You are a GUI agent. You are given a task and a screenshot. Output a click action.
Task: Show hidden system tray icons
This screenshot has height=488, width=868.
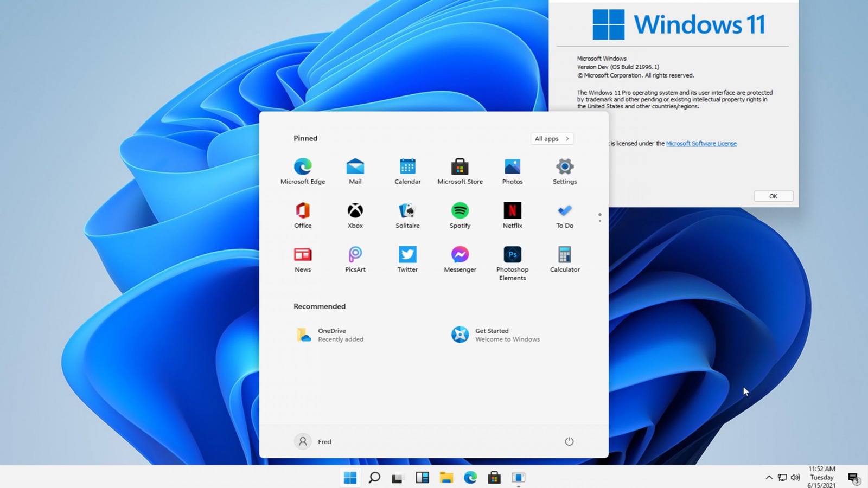click(x=769, y=478)
